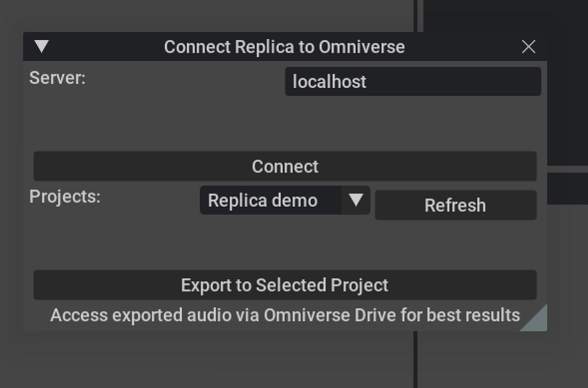Click the resize grip corner of dialog

537,320
